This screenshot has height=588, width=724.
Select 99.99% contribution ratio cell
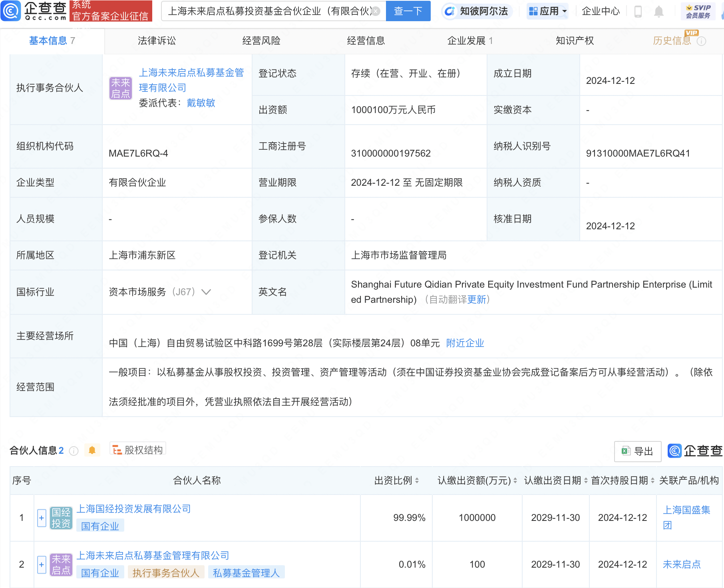(x=409, y=518)
